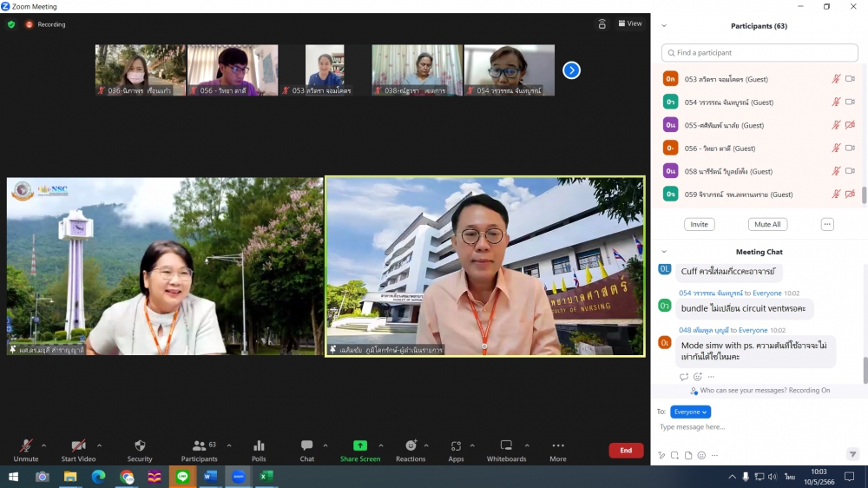This screenshot has width=868, height=488.
Task: Open the Apps panel
Action: (x=456, y=449)
